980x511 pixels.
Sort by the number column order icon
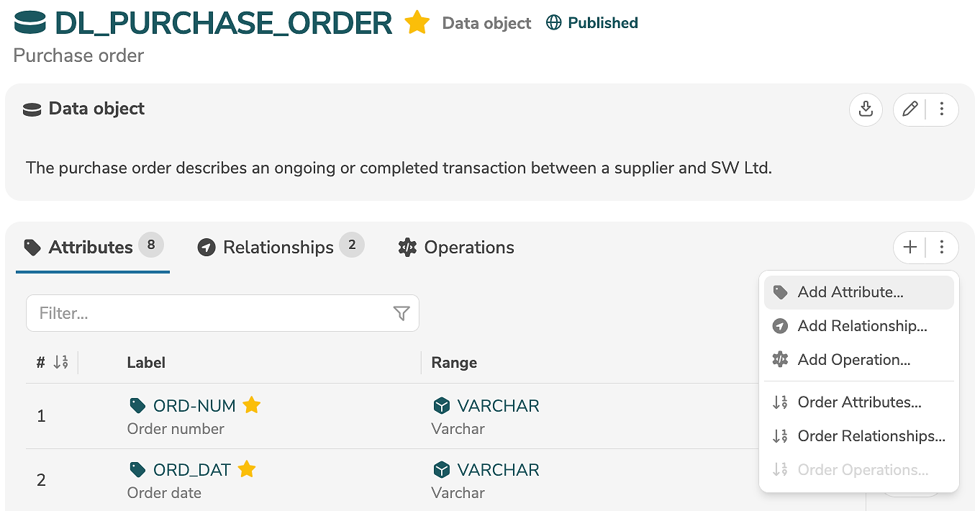click(x=61, y=363)
